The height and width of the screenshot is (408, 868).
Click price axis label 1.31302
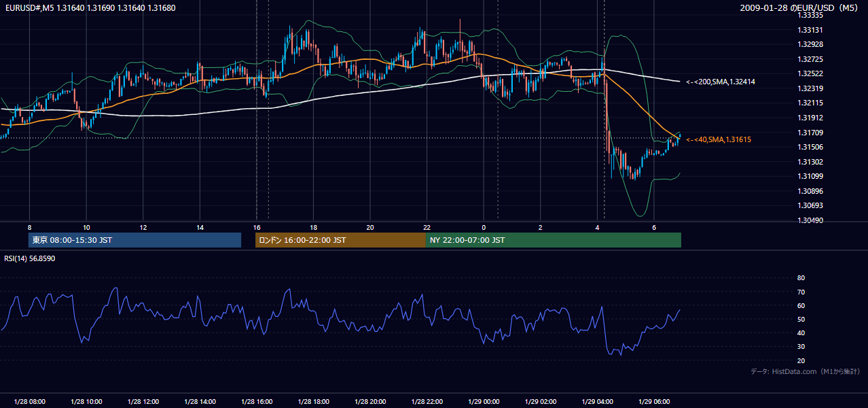810,162
